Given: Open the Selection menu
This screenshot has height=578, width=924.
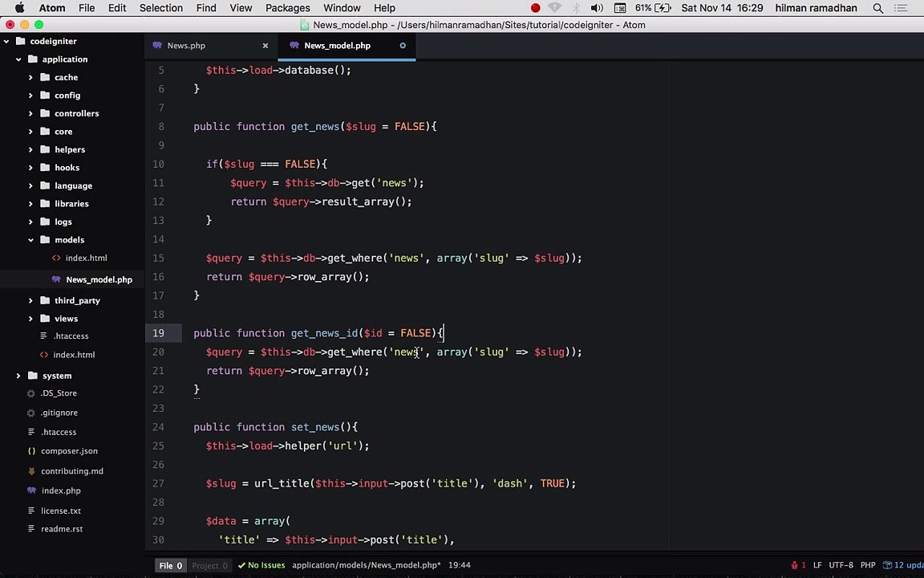Looking at the screenshot, I should pos(161,8).
